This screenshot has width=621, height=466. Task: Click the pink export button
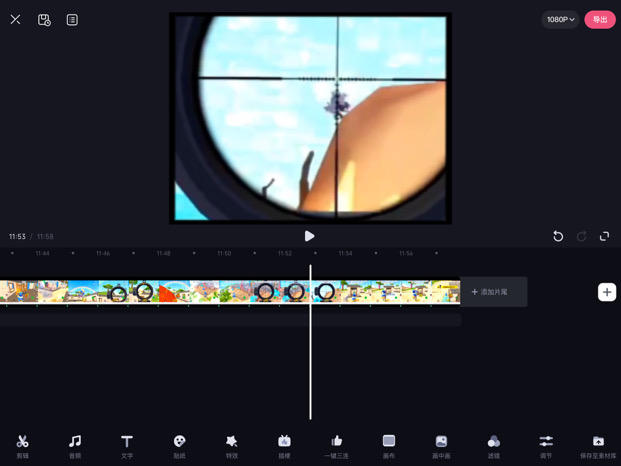(x=600, y=19)
